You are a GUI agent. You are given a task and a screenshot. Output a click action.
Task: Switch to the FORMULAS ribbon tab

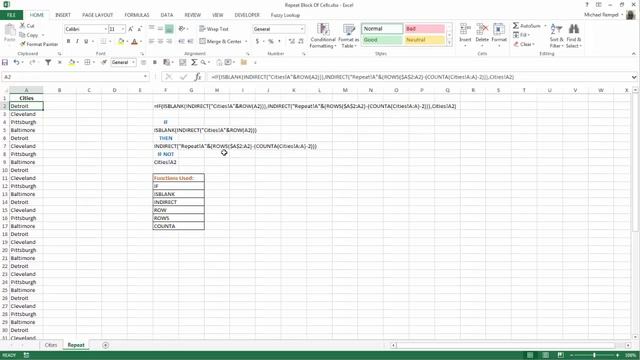pyautogui.click(x=137, y=15)
